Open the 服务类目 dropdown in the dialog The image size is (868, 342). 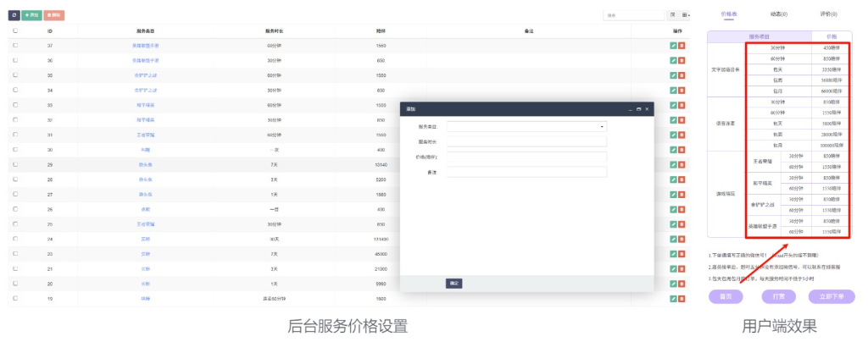click(x=526, y=127)
